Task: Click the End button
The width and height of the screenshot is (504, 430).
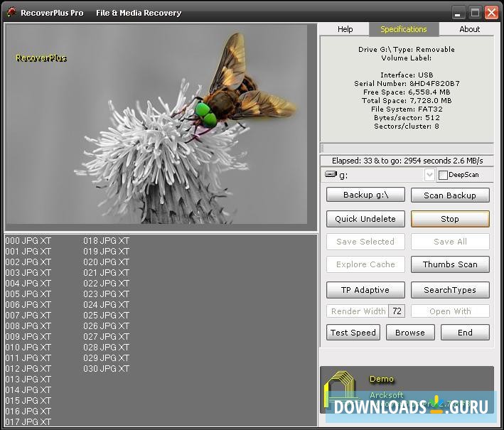Action: coord(465,333)
